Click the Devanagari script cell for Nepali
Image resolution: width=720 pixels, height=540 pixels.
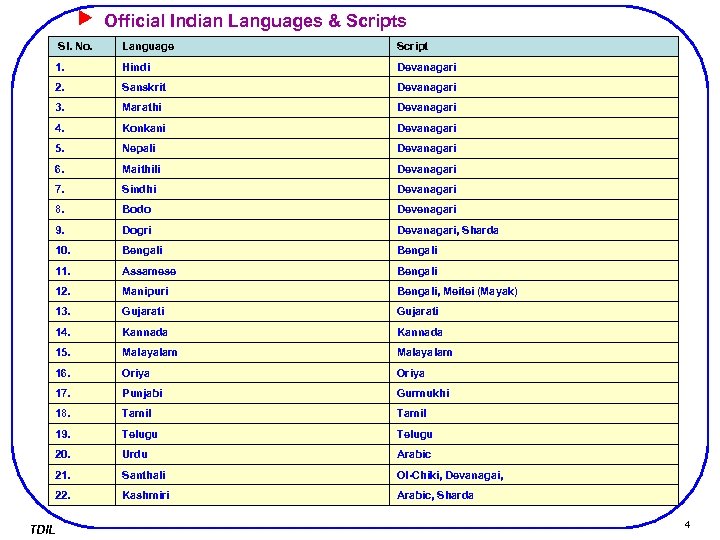tap(534, 148)
